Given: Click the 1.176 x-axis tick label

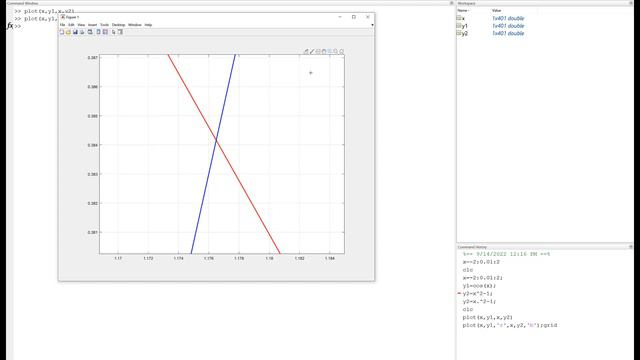Looking at the screenshot, I should 209,258.
